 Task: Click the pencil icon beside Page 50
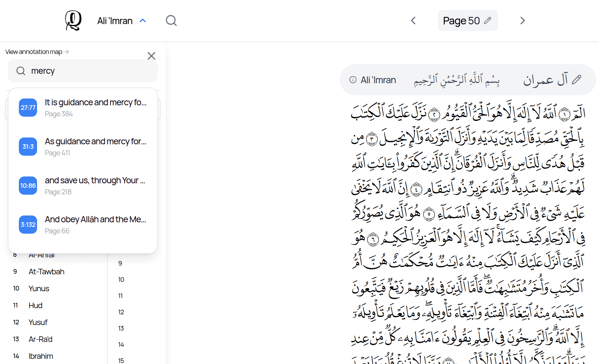(x=487, y=20)
